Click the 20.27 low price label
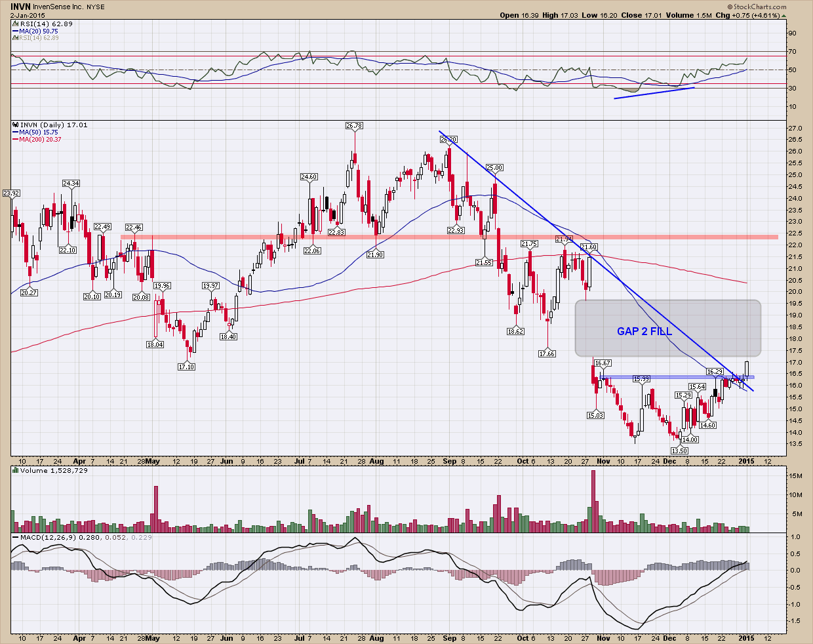This screenshot has height=644, width=813. [x=29, y=293]
